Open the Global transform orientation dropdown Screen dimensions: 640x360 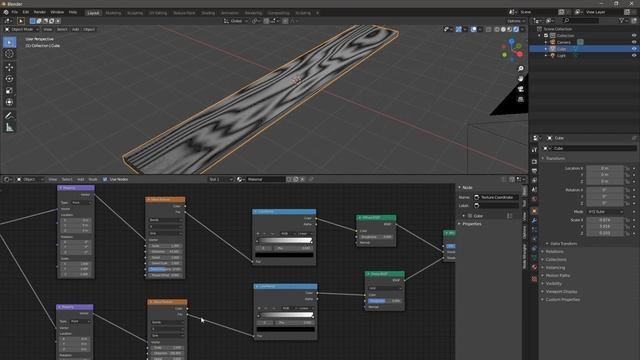(236, 21)
